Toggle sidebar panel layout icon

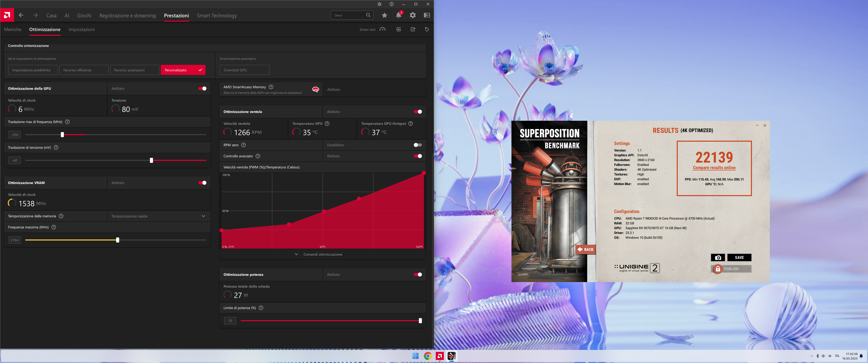click(427, 15)
